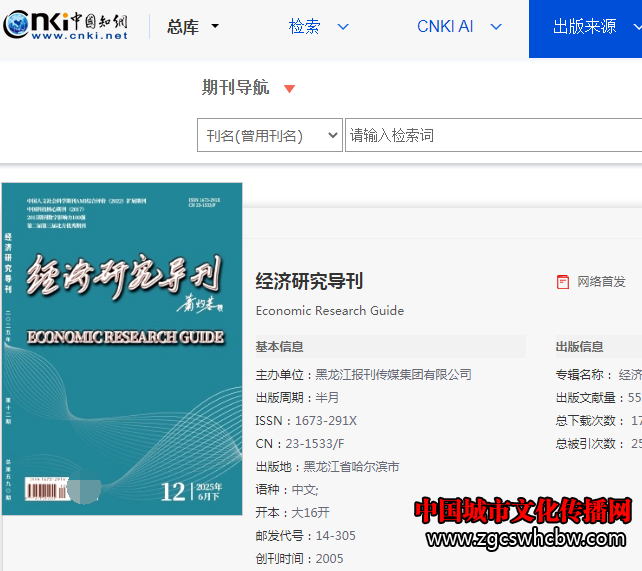Image resolution: width=642 pixels, height=571 pixels.
Task: Click the Economic Research Guide journal cover
Action: click(x=122, y=348)
